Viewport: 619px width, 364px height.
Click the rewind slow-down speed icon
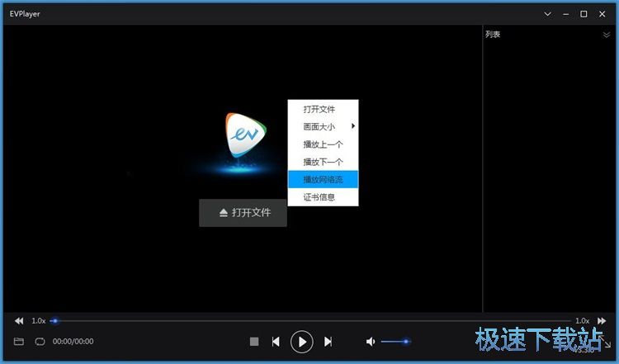pyautogui.click(x=19, y=320)
